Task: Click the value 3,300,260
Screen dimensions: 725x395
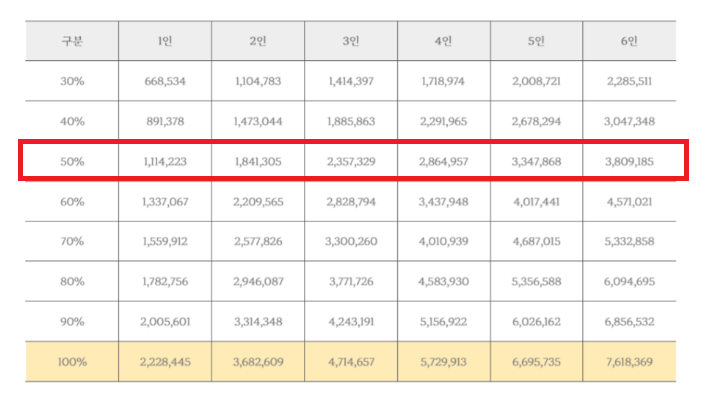Action: [x=351, y=241]
